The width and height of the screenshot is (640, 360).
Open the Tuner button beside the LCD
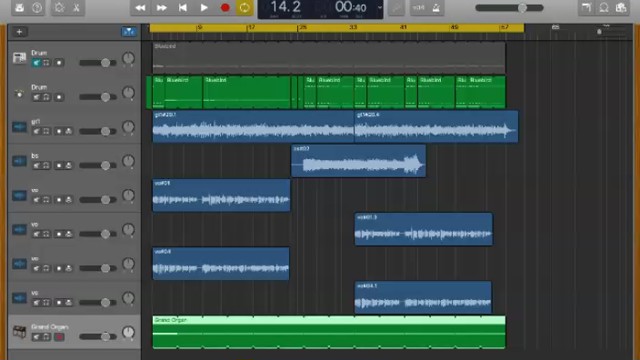396,8
